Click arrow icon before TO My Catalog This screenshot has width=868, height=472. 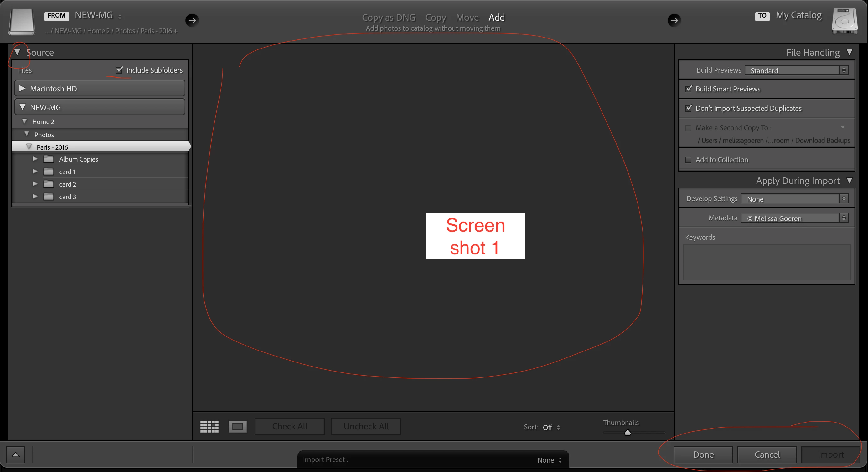[x=674, y=20]
